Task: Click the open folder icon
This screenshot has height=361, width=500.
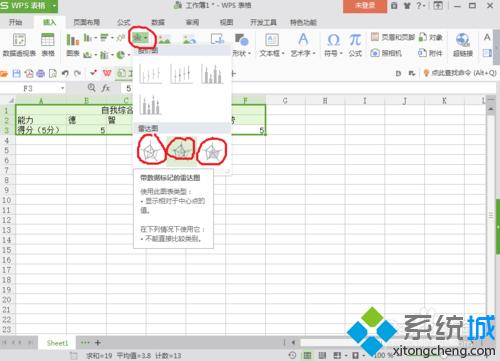Action: 4,73
